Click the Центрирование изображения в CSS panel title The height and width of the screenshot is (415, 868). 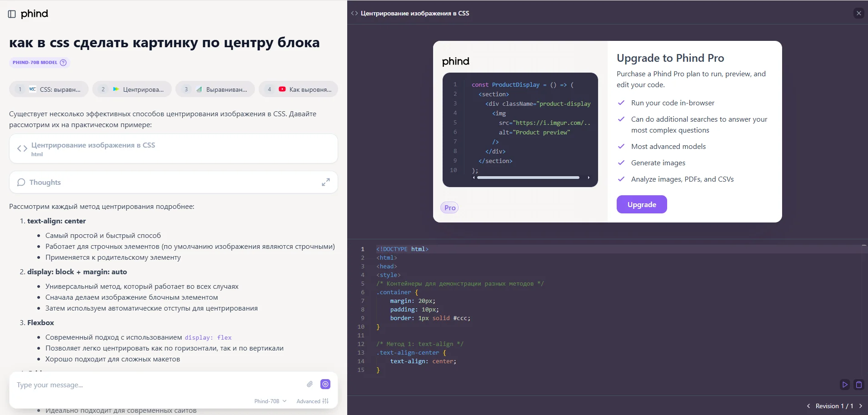pos(415,13)
